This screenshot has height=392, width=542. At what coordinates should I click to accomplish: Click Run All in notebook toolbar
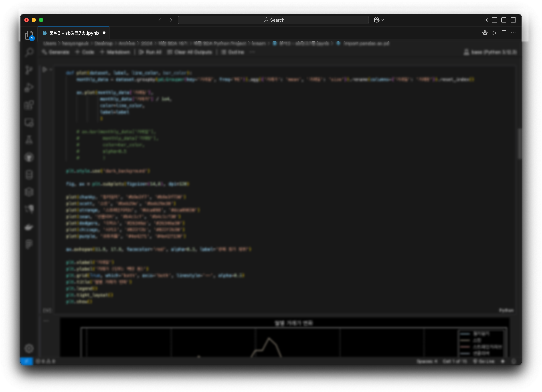[150, 52]
